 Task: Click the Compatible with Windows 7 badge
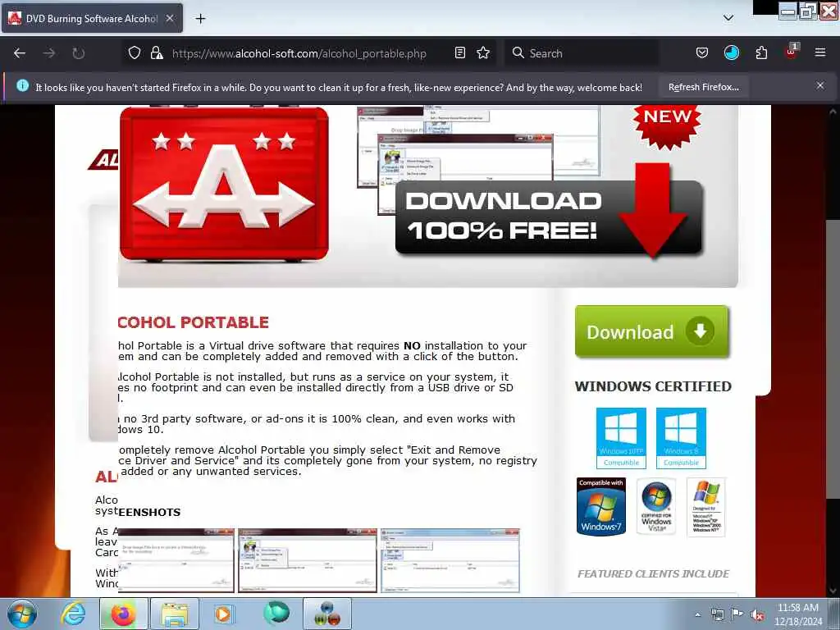(x=601, y=506)
